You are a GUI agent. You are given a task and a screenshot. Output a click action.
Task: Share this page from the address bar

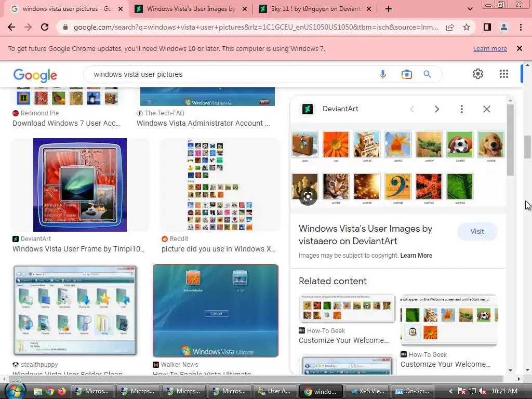point(450,27)
